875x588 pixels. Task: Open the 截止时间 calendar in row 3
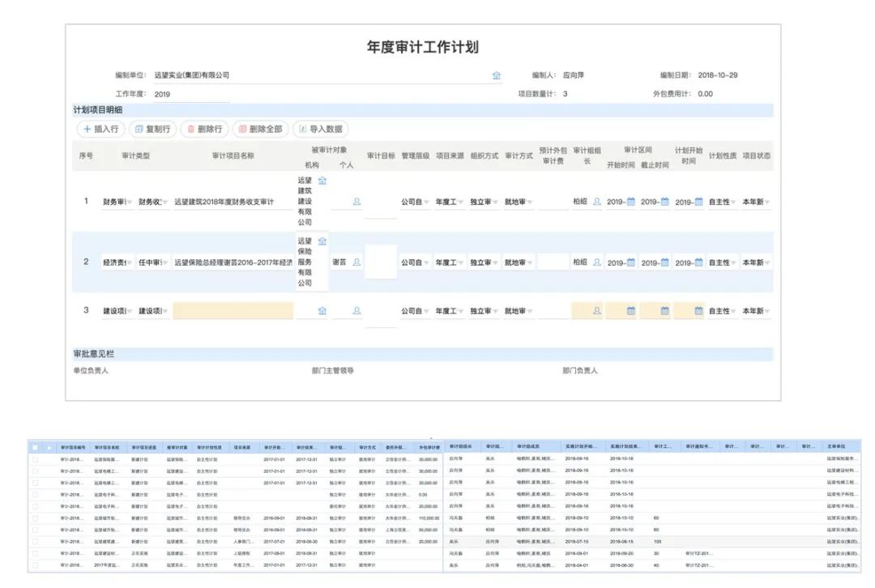[x=664, y=311]
